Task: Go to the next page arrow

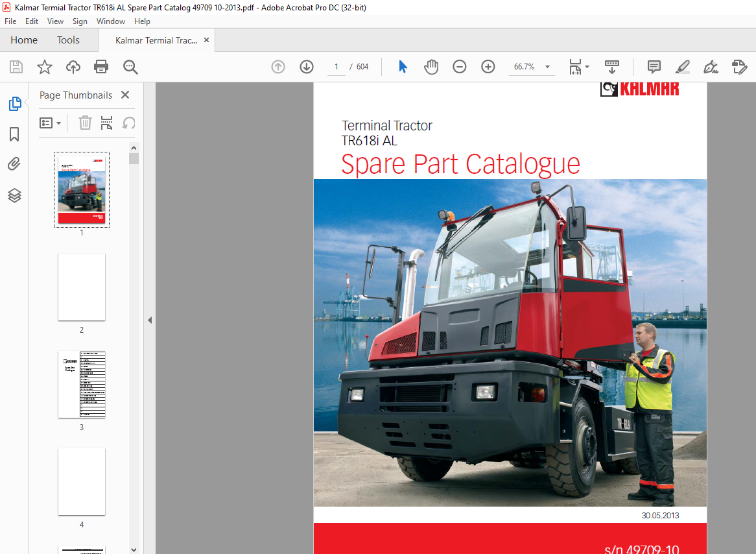Action: [x=307, y=67]
